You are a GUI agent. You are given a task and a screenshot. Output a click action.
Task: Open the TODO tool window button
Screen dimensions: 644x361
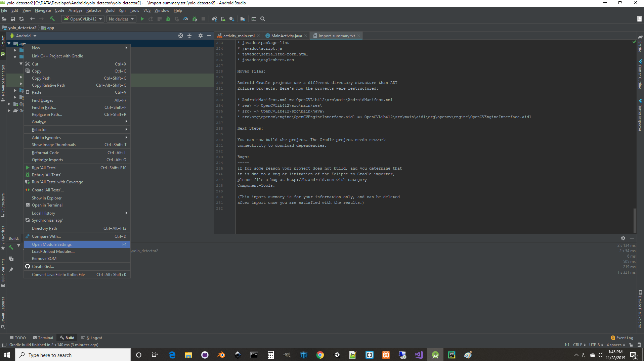[18, 338]
